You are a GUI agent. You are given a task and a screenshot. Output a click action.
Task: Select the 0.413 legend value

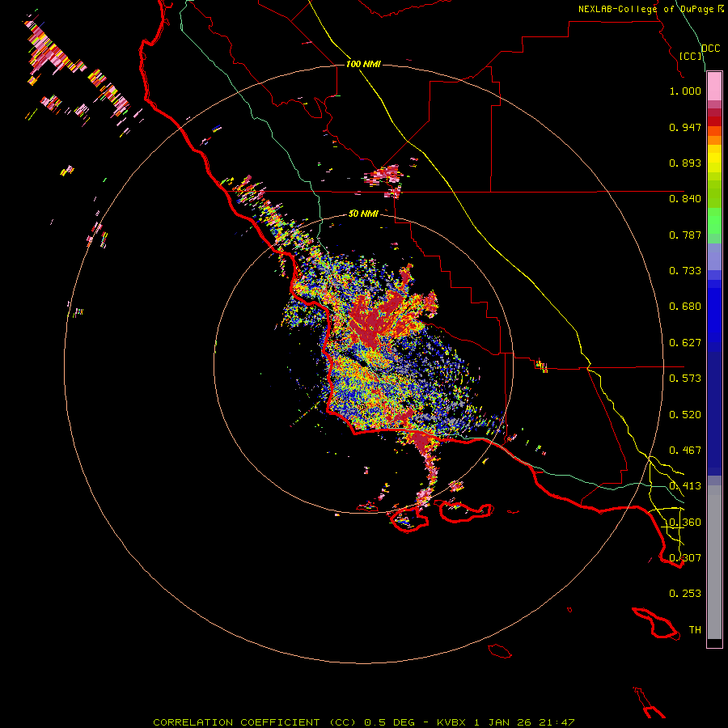pyautogui.click(x=685, y=486)
